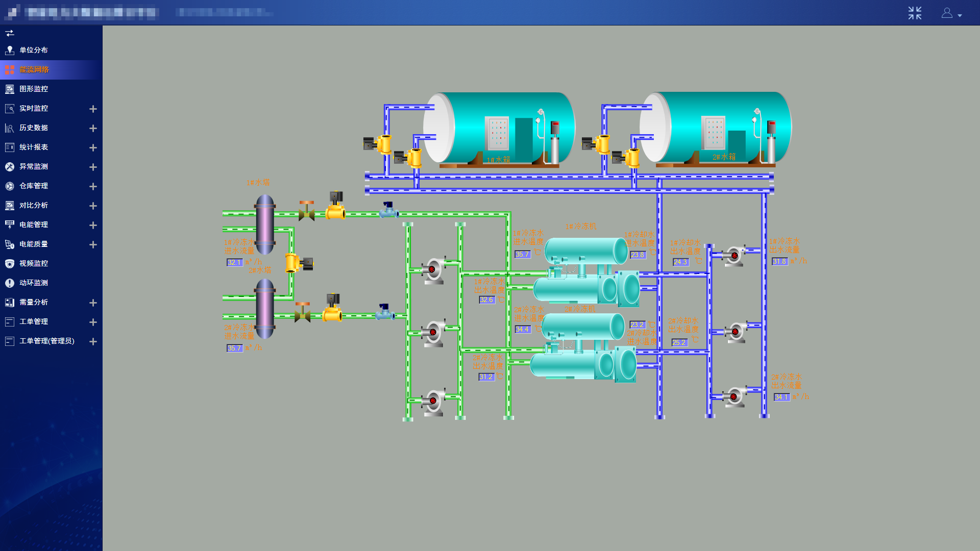This screenshot has height=551, width=980.
Task: Click the 统计报表 report icon
Action: (x=9, y=147)
